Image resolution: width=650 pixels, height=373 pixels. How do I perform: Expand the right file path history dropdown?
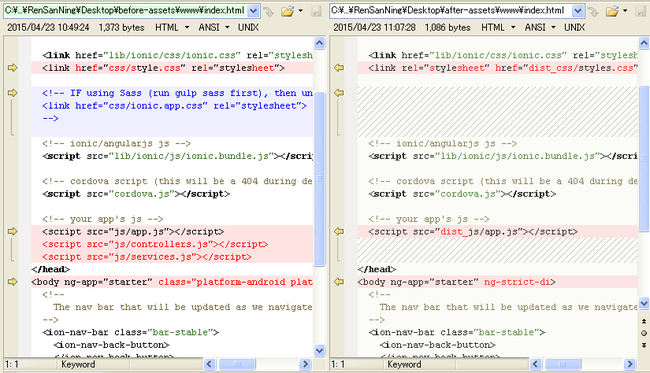click(578, 11)
